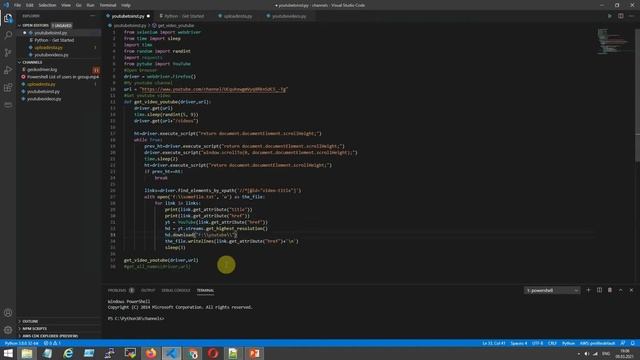Screen dimensions: 640x360
Task: Split the terminal using the split icon
Action: 599,290
